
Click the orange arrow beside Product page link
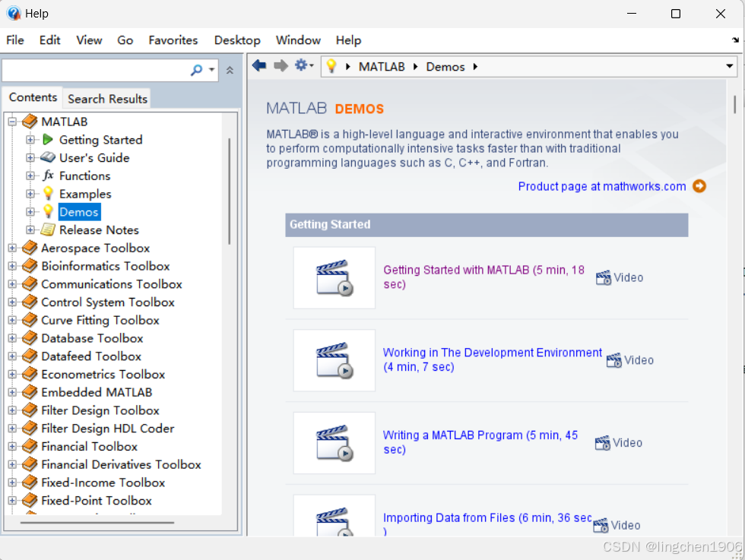pos(699,186)
